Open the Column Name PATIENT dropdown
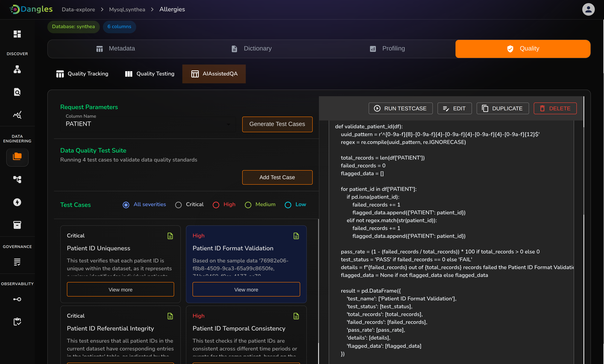604x364 pixels. pyautogui.click(x=148, y=124)
